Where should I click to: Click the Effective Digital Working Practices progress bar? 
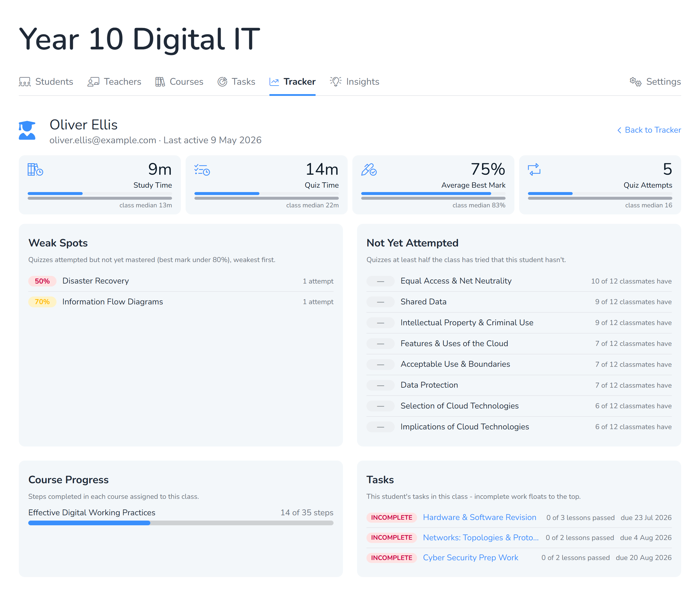[181, 523]
